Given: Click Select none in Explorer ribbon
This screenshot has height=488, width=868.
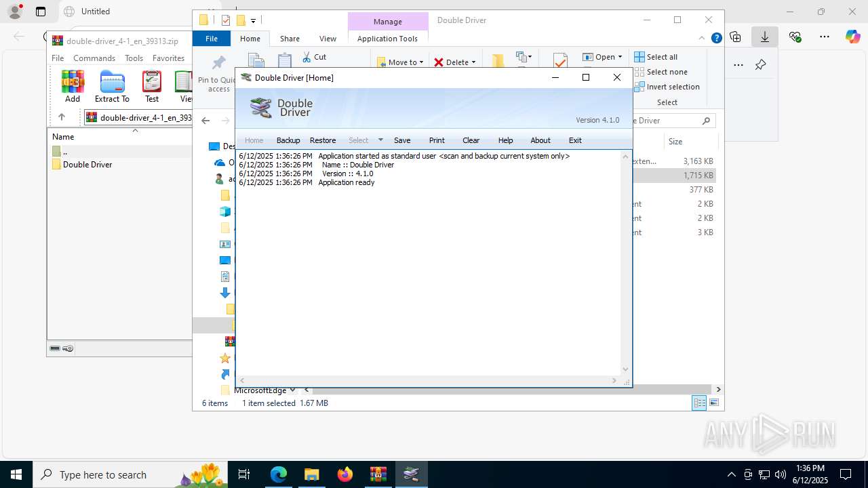Looking at the screenshot, I should pos(660,72).
